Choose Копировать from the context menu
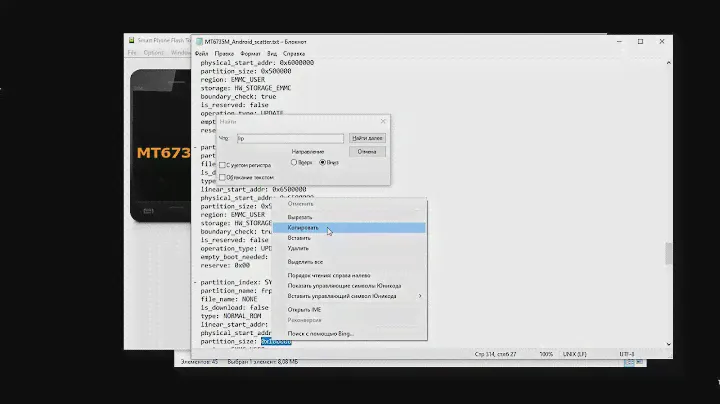Viewport: 720px width, 404px height. pyautogui.click(x=303, y=228)
